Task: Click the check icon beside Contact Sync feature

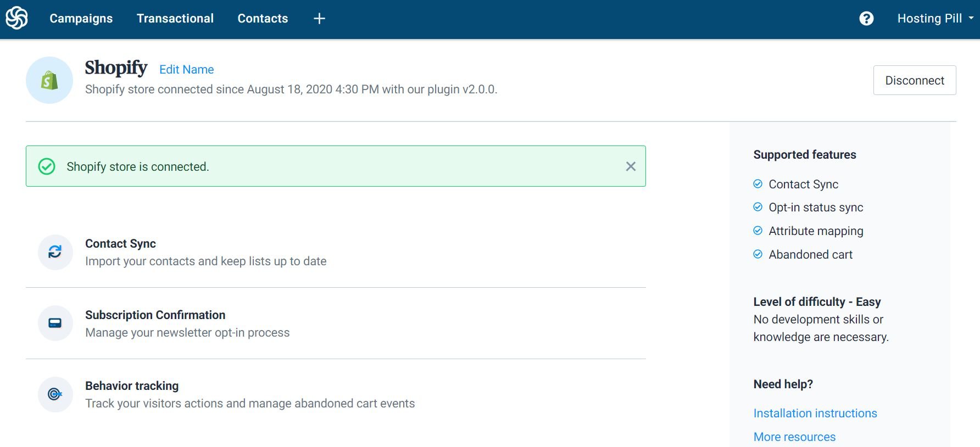Action: 758,184
